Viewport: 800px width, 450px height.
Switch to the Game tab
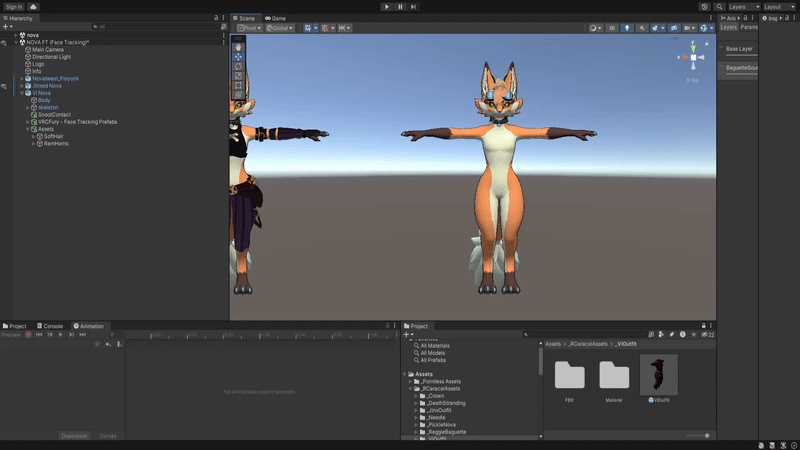click(275, 18)
